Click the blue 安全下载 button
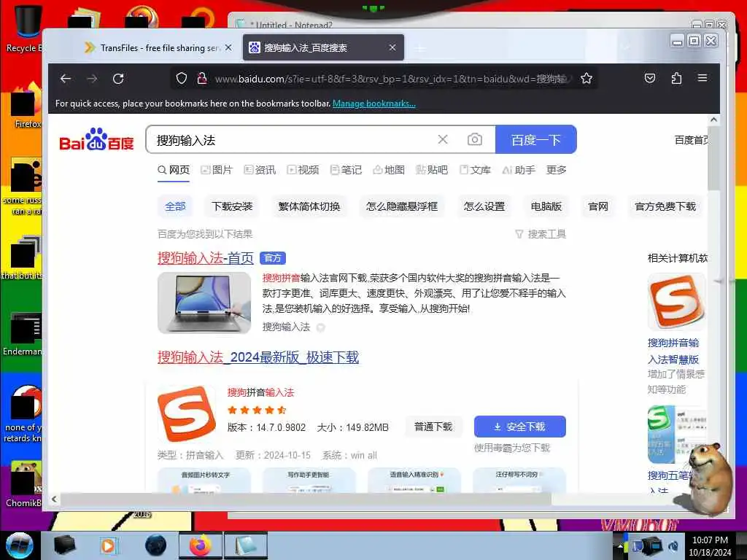The height and width of the screenshot is (560, 747). (x=519, y=427)
